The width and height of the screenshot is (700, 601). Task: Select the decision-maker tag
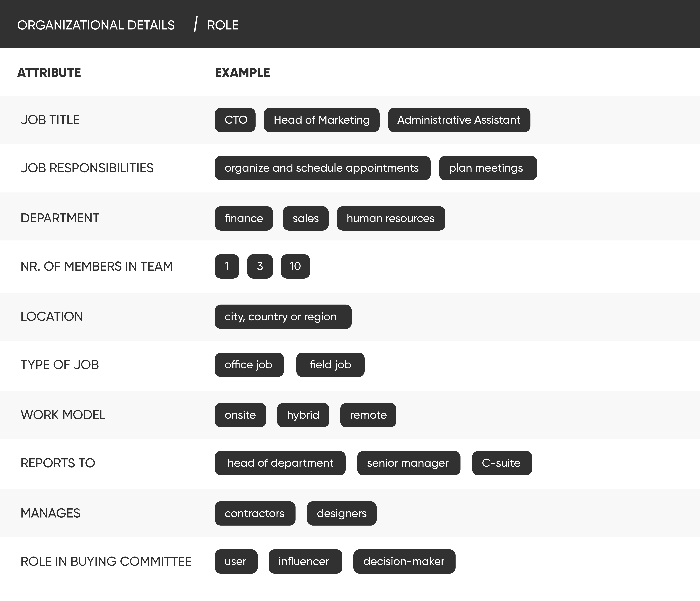pyautogui.click(x=404, y=561)
